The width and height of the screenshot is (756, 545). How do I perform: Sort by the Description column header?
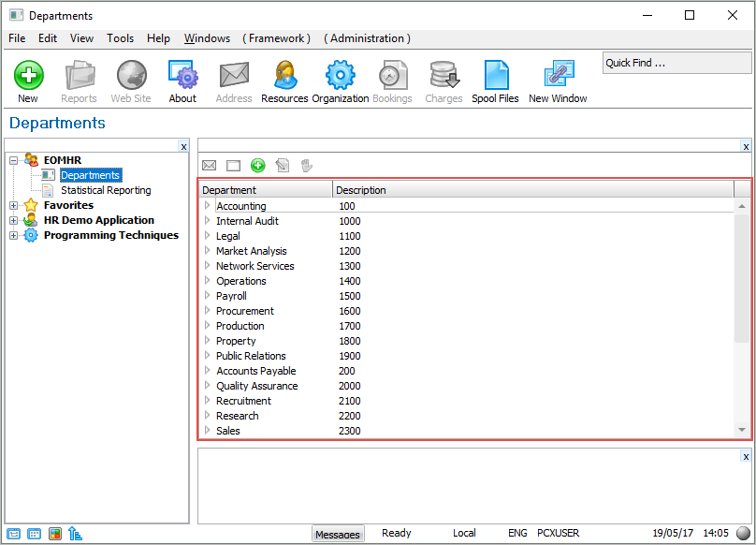tap(533, 190)
